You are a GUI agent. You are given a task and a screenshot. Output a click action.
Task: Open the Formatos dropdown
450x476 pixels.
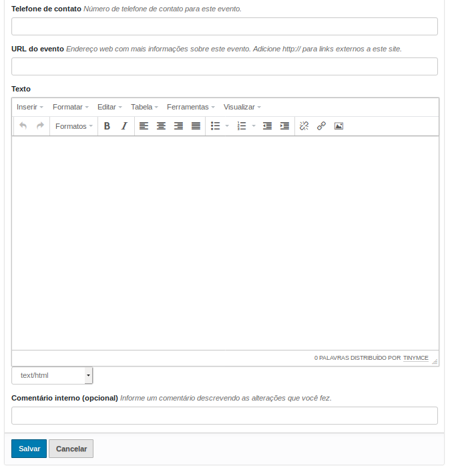73,126
